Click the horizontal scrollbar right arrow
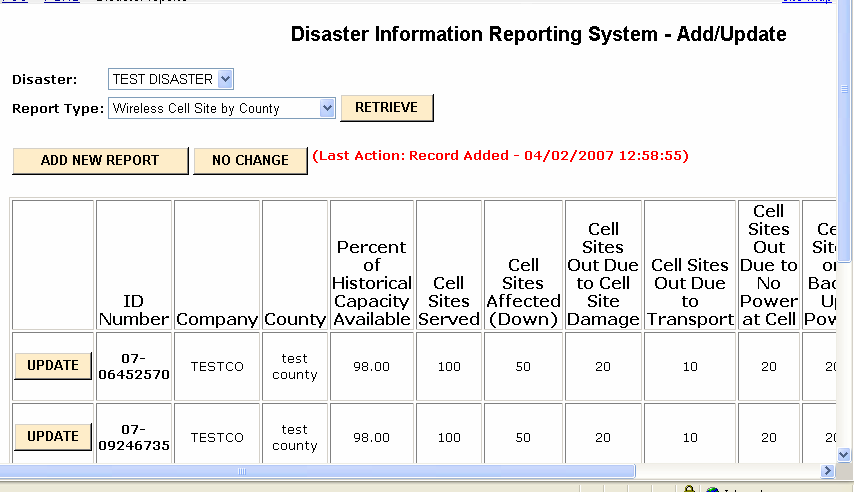Viewport: 854px width, 492px height. (827, 471)
